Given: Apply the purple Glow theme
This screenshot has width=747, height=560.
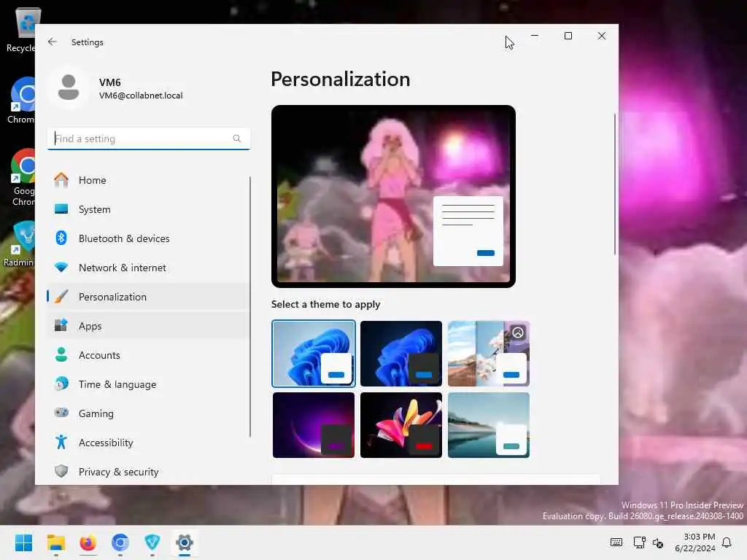Looking at the screenshot, I should click(x=314, y=425).
